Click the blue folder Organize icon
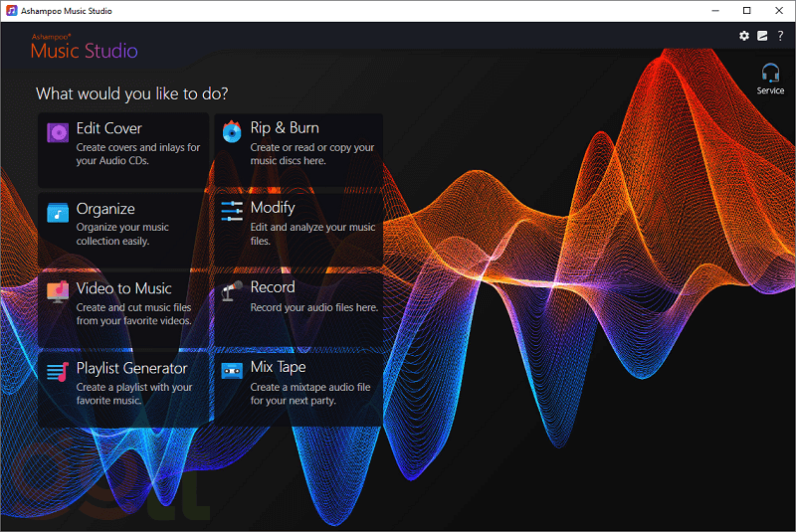The image size is (796, 532). [59, 212]
